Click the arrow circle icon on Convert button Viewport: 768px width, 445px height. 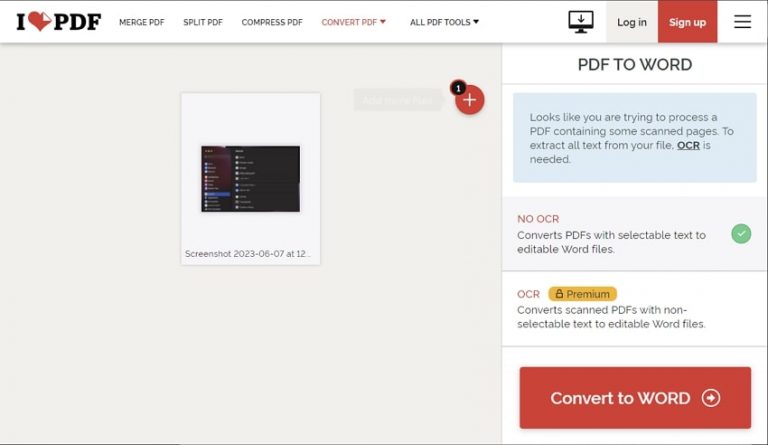pyautogui.click(x=711, y=398)
